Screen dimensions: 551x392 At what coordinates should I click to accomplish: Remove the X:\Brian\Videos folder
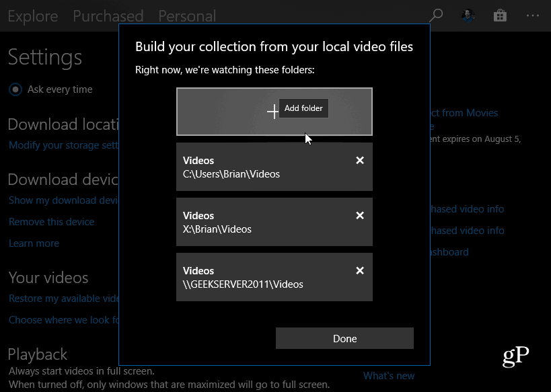point(360,216)
